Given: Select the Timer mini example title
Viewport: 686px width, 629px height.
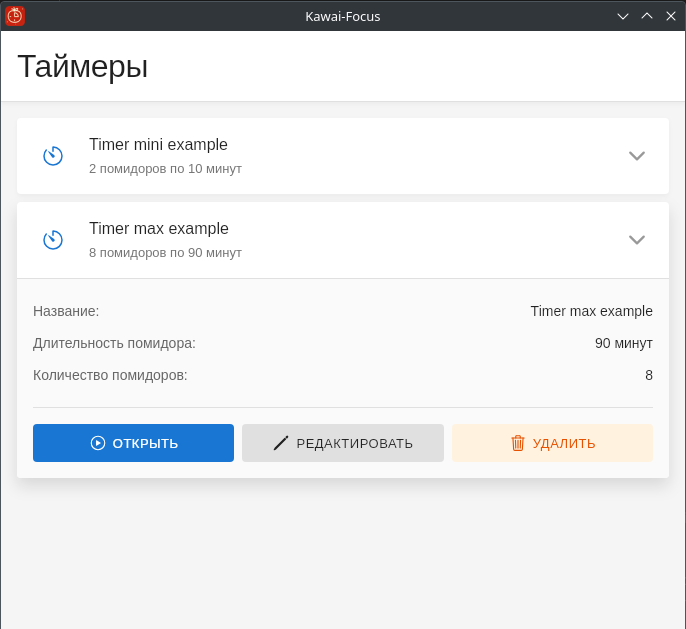Looking at the screenshot, I should 158,145.
